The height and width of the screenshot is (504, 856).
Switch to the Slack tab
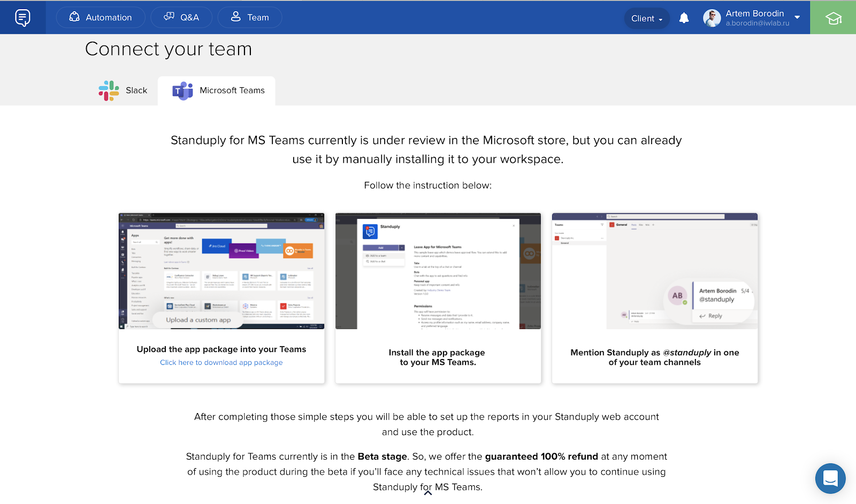(123, 90)
